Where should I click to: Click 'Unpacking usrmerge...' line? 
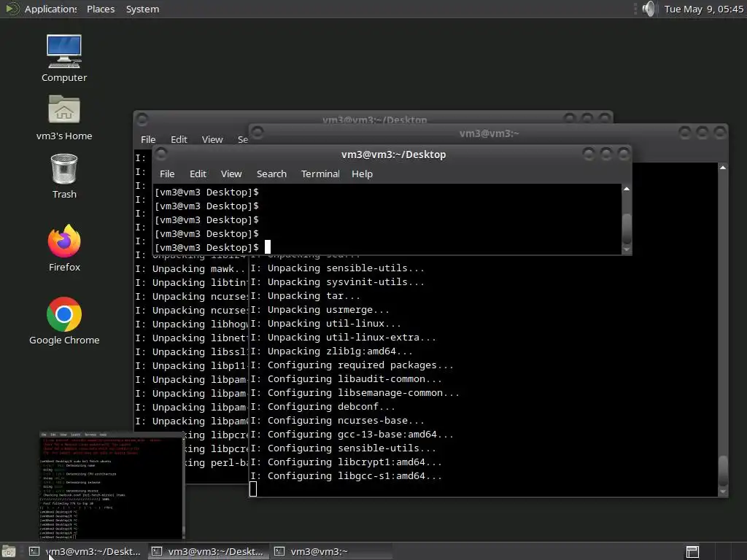320,309
